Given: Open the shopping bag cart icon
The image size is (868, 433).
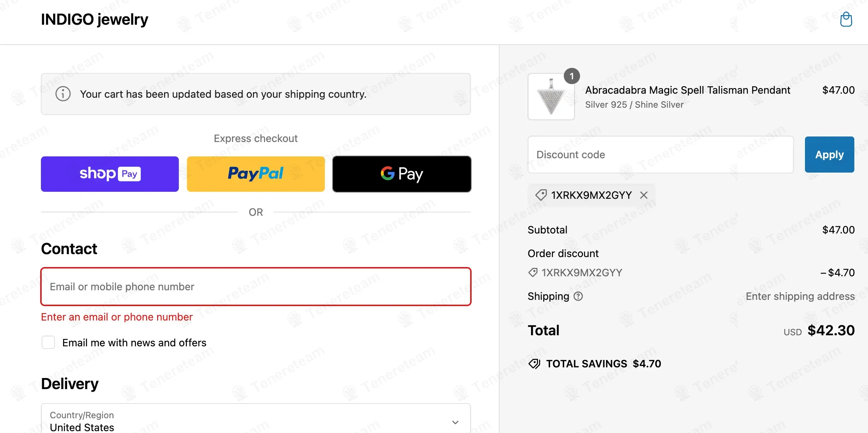Looking at the screenshot, I should coord(846,20).
